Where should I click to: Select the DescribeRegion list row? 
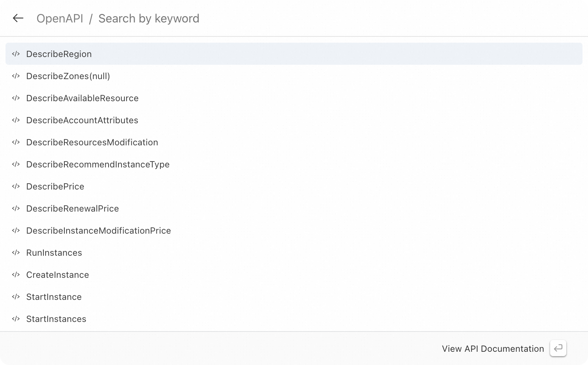tap(294, 54)
